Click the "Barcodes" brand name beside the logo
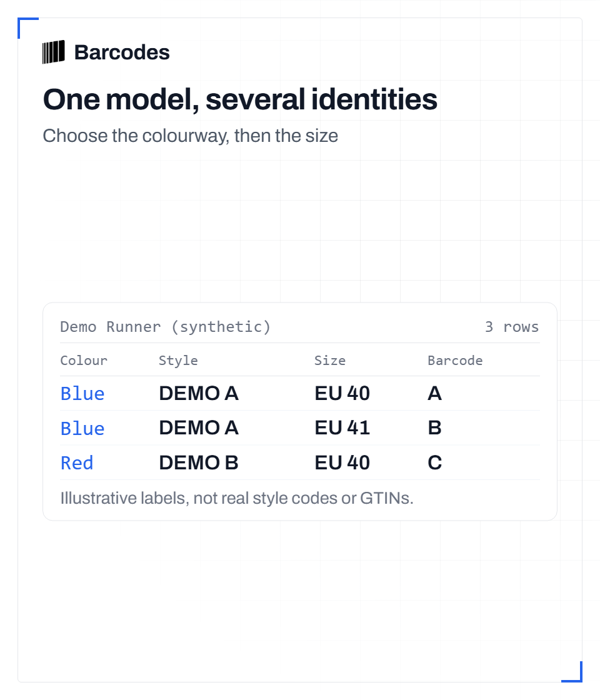The width and height of the screenshot is (600, 700). pos(122,52)
